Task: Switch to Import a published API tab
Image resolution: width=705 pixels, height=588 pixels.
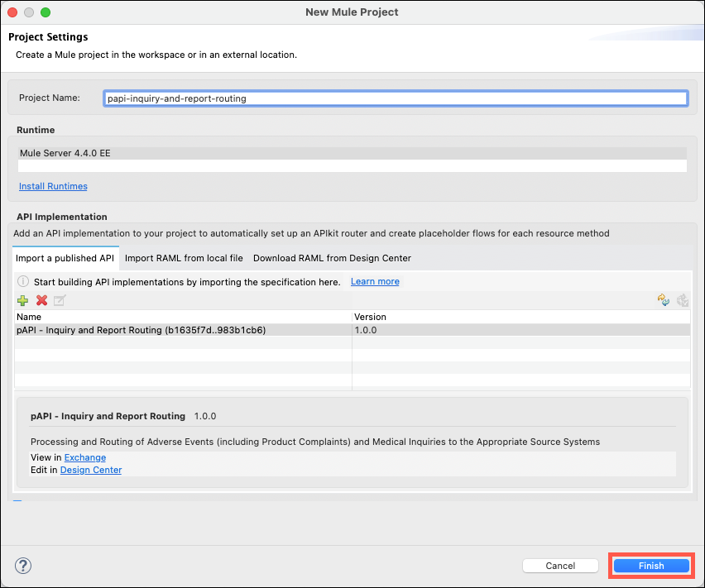Action: [65, 258]
